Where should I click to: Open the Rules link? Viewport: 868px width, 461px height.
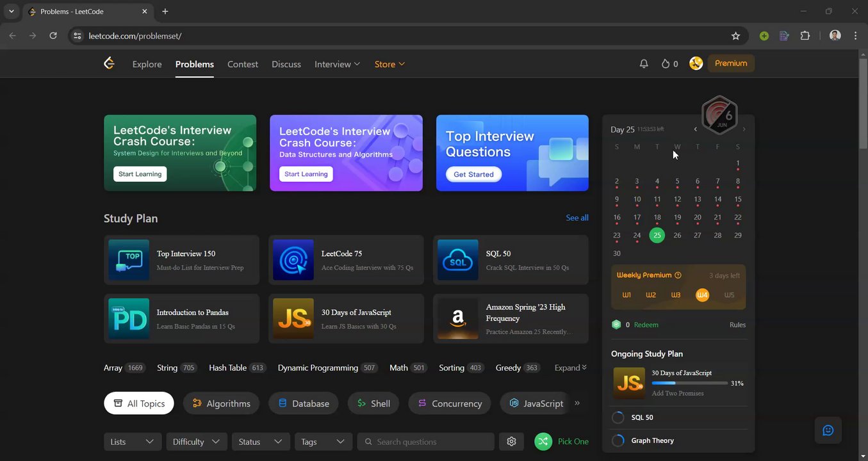coord(737,325)
